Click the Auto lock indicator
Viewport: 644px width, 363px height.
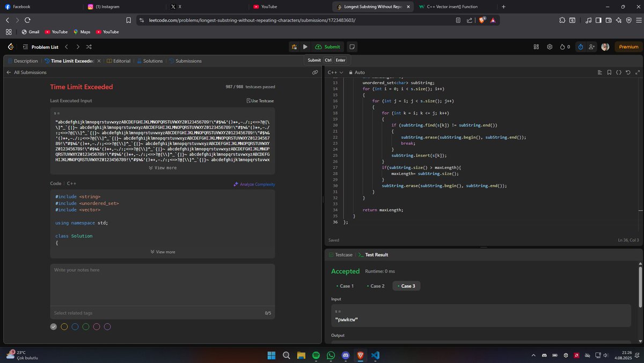tap(357, 72)
